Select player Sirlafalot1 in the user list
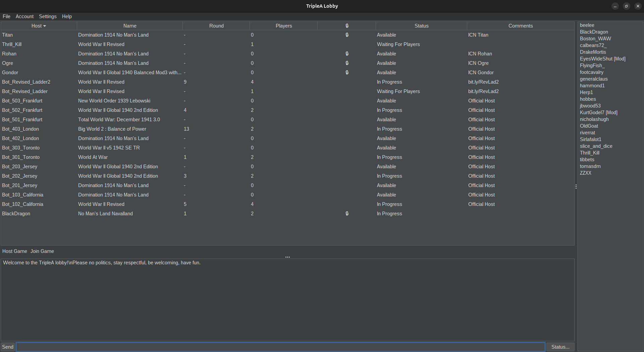 (591, 139)
